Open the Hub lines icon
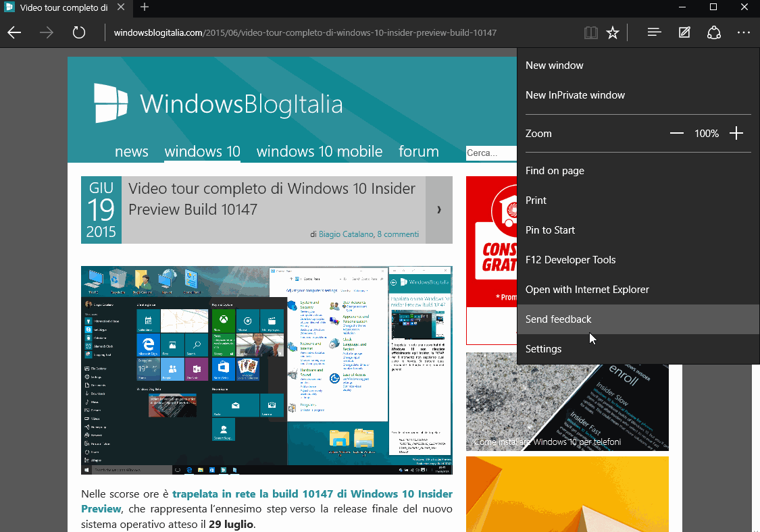 (x=655, y=32)
